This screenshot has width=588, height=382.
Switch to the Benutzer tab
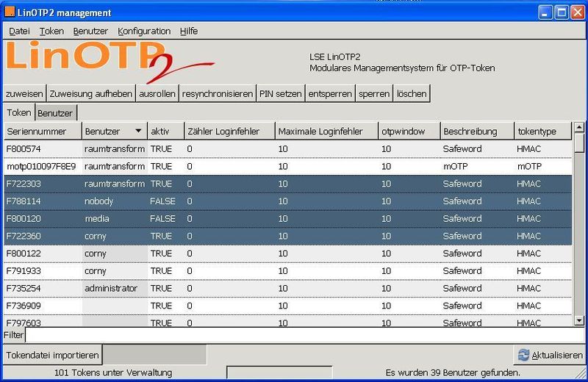click(56, 113)
